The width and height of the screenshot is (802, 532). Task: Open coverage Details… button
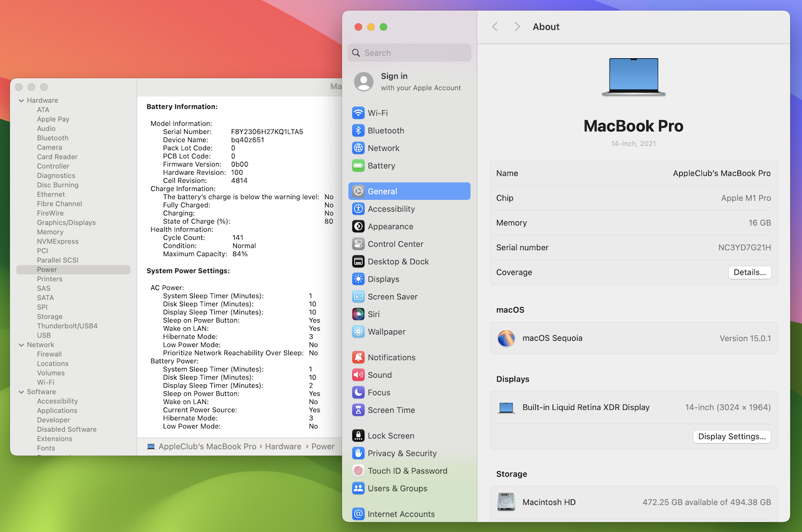point(749,273)
